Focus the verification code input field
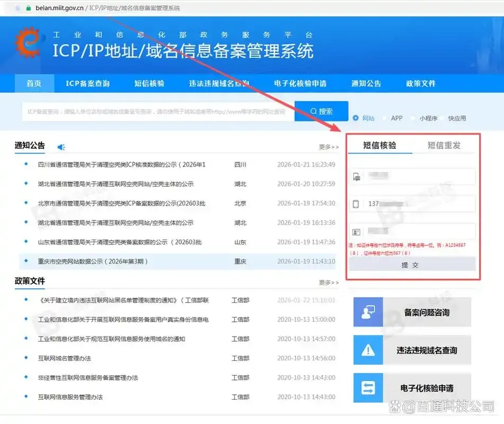This screenshot has width=504, height=424. point(412,176)
